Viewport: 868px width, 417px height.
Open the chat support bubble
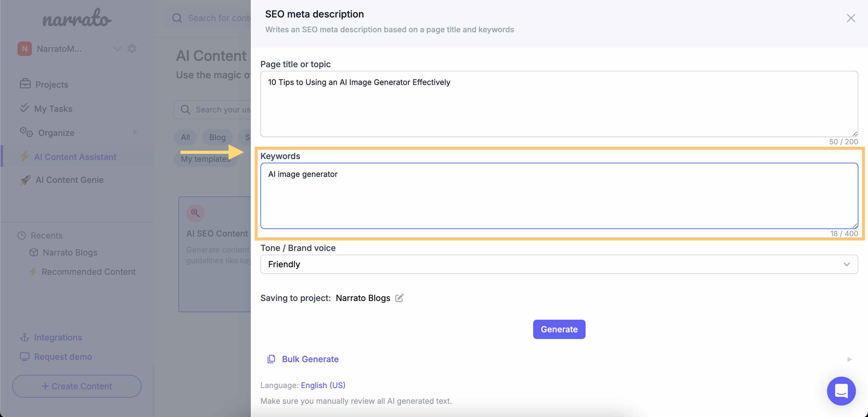(841, 391)
